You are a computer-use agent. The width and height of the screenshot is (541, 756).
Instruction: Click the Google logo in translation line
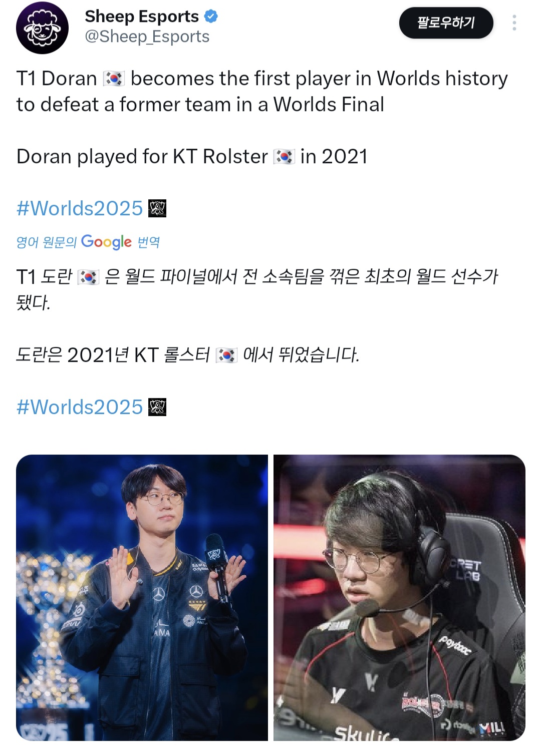106,242
